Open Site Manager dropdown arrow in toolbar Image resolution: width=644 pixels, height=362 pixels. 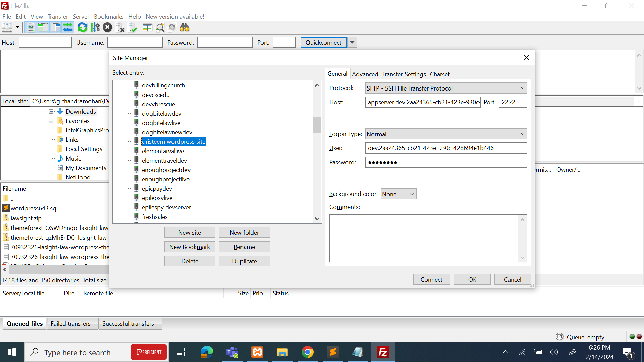click(17, 27)
